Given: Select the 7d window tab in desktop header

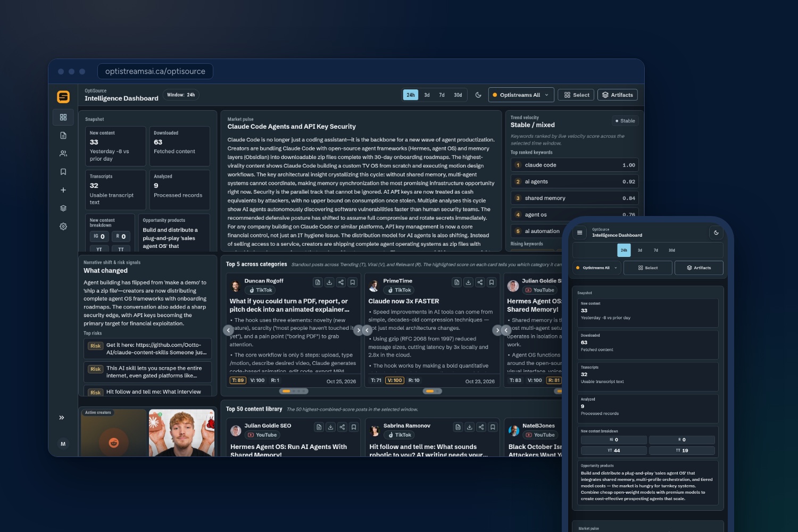Looking at the screenshot, I should click(442, 95).
